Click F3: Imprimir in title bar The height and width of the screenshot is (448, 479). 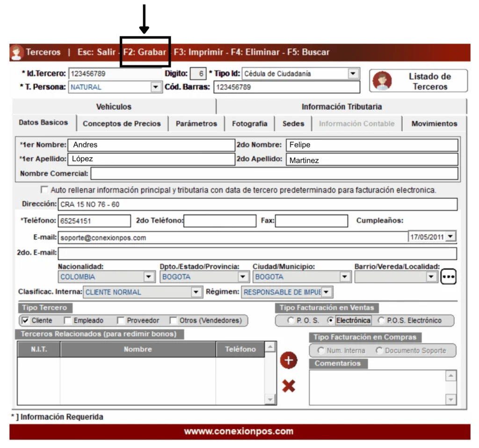click(198, 52)
